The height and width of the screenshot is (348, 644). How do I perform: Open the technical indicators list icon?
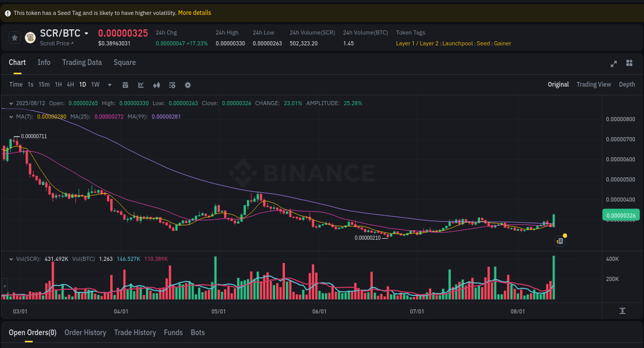(172, 85)
